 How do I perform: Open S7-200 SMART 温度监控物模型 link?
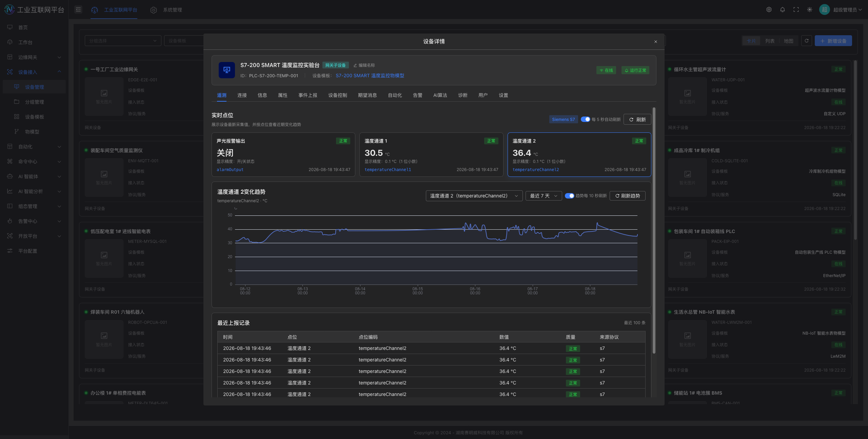click(370, 76)
